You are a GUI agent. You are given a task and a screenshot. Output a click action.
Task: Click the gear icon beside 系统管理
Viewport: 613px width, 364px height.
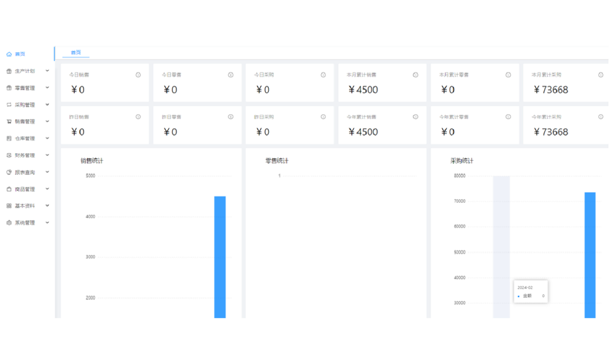tap(9, 223)
